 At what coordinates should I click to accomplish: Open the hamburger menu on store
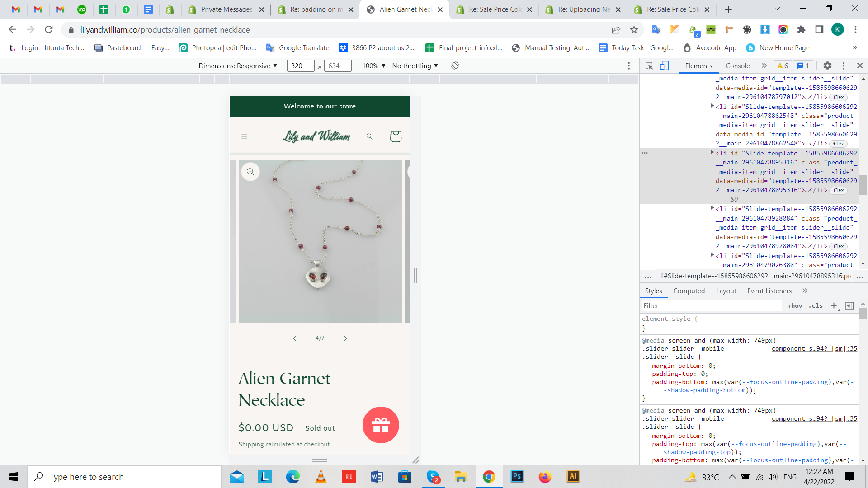point(244,136)
